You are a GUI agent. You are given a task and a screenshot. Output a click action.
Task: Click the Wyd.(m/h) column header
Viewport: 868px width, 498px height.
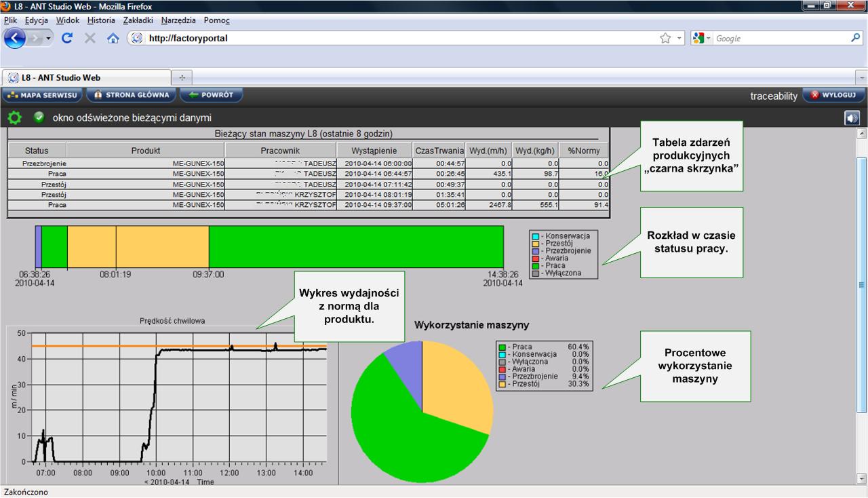[x=489, y=151]
